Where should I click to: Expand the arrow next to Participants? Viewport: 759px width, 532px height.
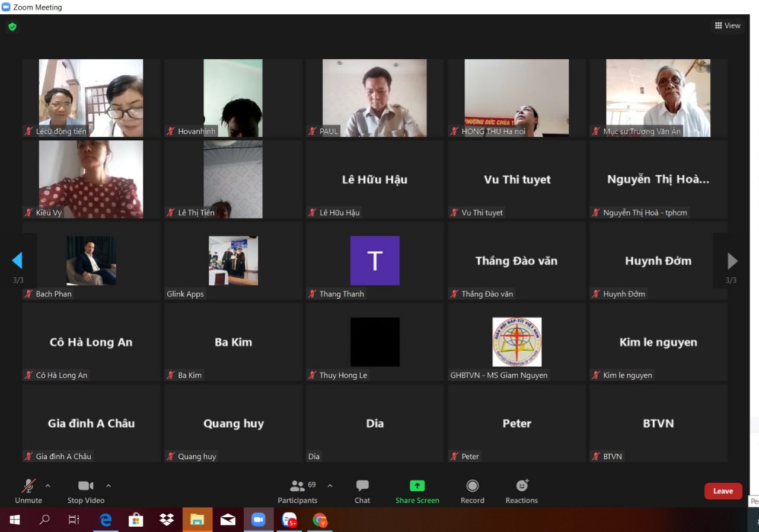pyautogui.click(x=330, y=486)
